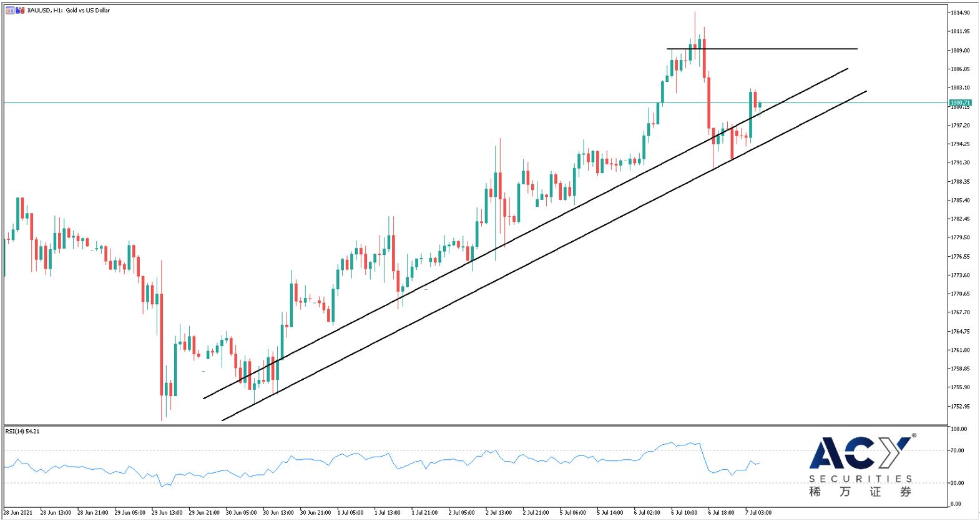Select the upper ascending trend line

[526, 233]
